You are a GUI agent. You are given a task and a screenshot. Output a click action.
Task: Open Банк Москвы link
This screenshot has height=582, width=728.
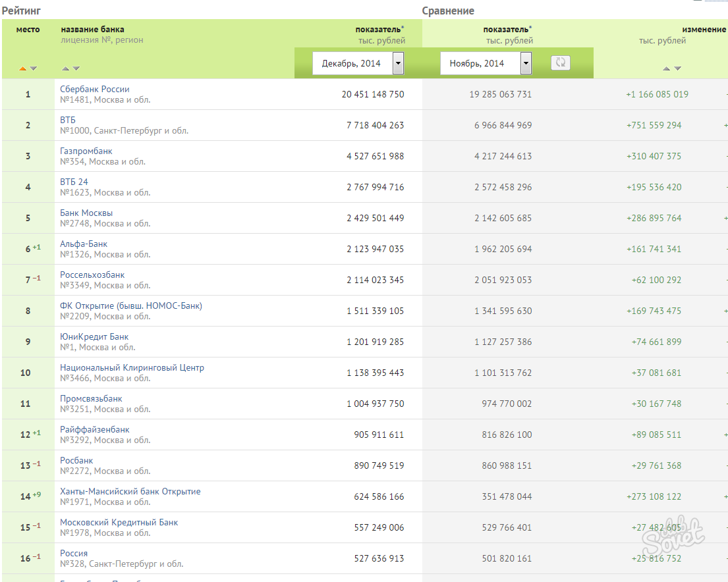86,213
